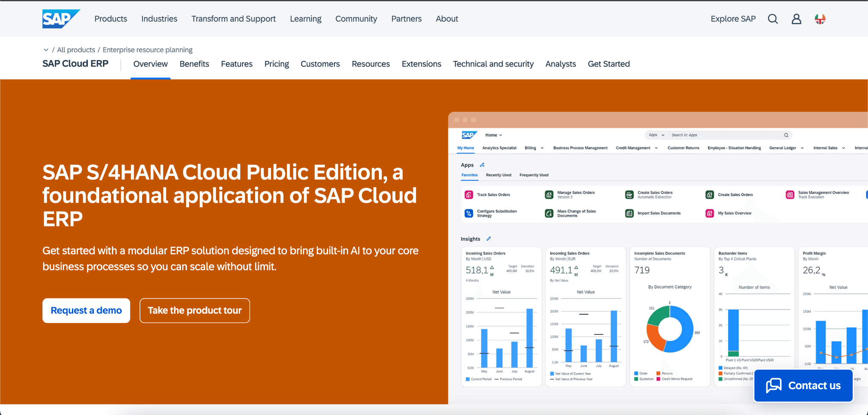The image size is (868, 415).
Task: Select Business Process Management tab
Action: pyautogui.click(x=580, y=148)
